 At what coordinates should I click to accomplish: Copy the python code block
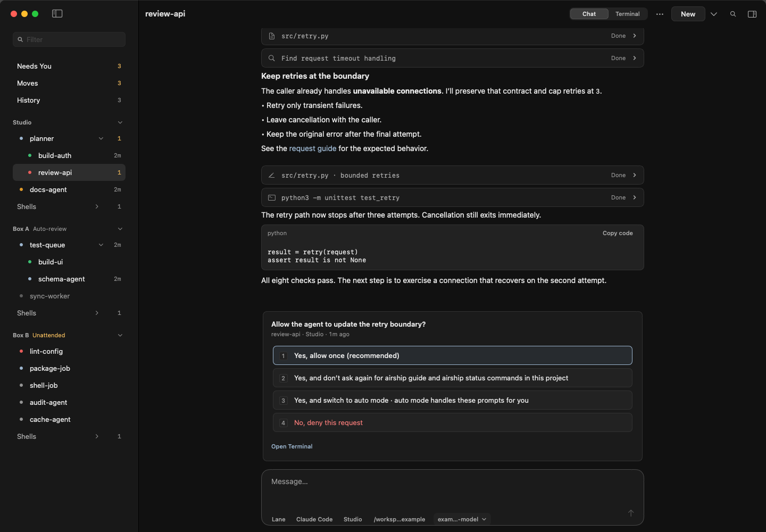pos(618,234)
